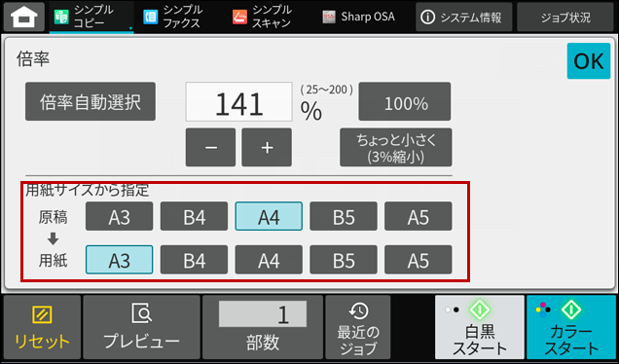619x364 pixels.
Task: Select ちょっと小さく (3%縮小)
Action: coord(396,147)
